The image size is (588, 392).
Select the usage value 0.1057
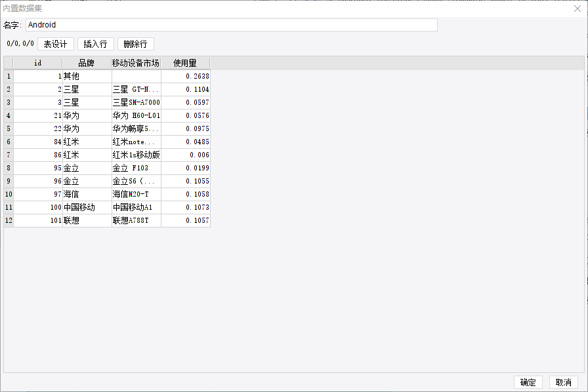coord(186,220)
